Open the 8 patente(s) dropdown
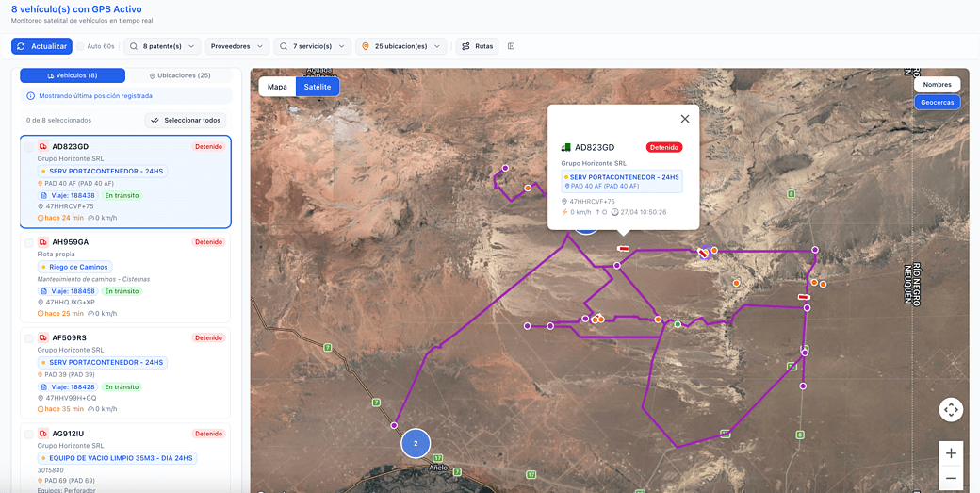This screenshot has height=493, width=980. 162,46
